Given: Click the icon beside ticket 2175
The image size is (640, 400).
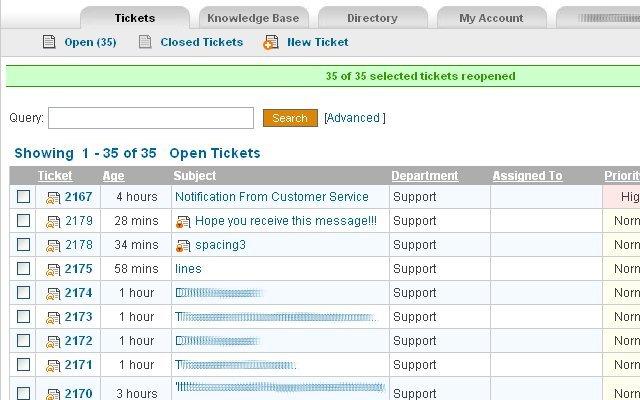Looking at the screenshot, I should [53, 270].
